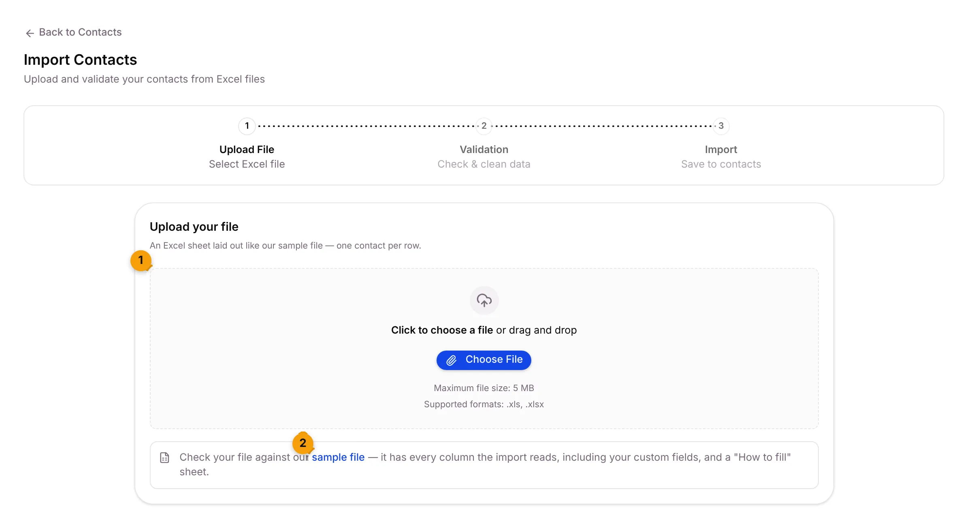Select step 3 circle in the stepper
The width and height of the screenshot is (980, 519).
[x=721, y=126]
